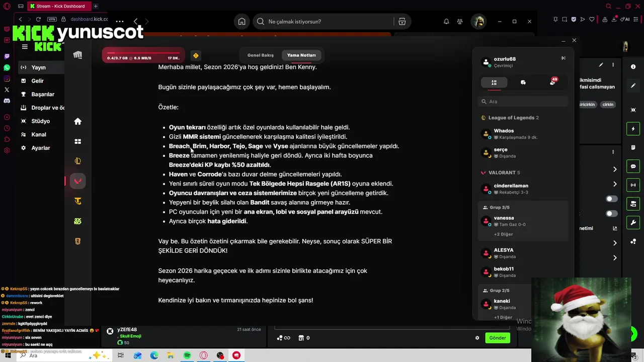Open the Riot fist logo icon

tap(77, 55)
